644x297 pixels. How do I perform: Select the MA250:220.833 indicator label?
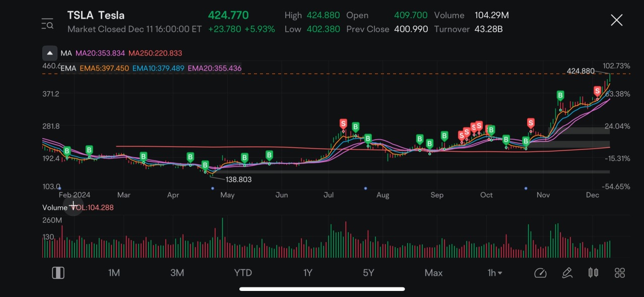[155, 53]
